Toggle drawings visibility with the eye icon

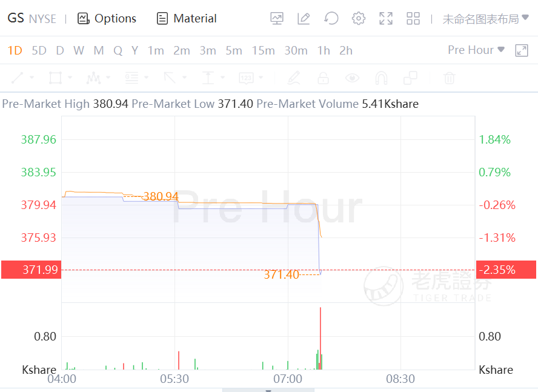point(352,78)
